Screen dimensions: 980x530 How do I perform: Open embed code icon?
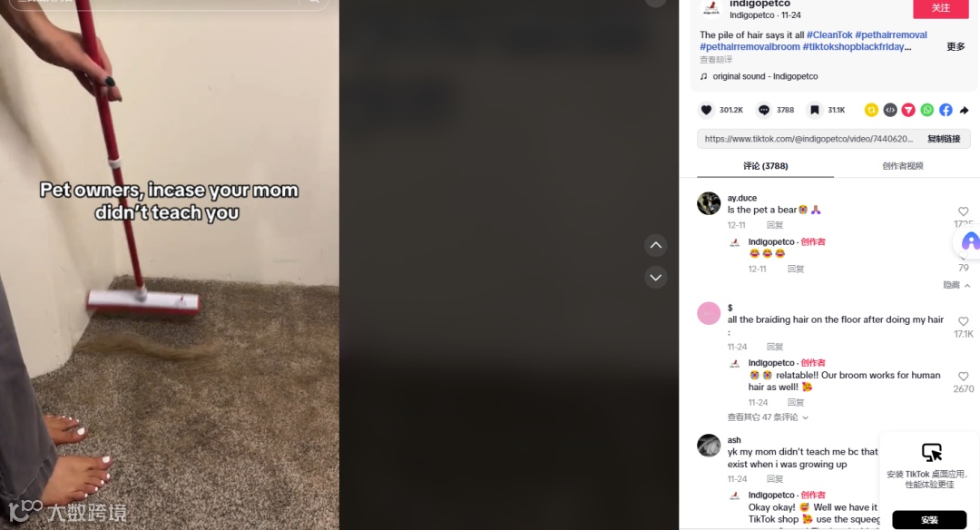pos(890,110)
